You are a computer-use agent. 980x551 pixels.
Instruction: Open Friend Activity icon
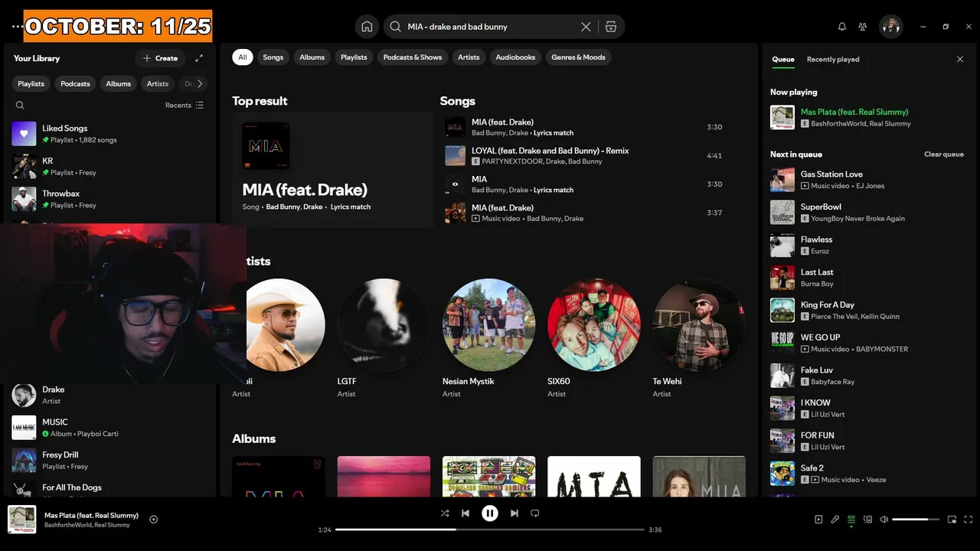(863, 27)
